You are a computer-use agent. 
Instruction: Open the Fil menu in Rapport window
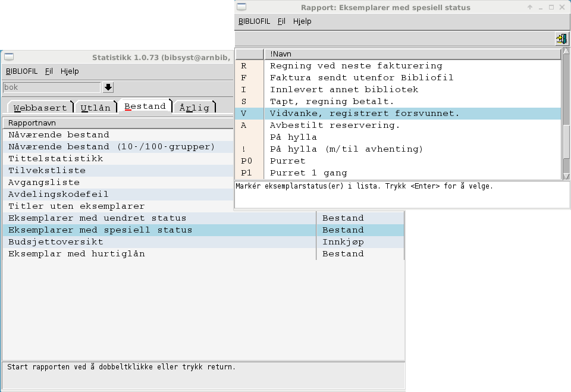[281, 21]
